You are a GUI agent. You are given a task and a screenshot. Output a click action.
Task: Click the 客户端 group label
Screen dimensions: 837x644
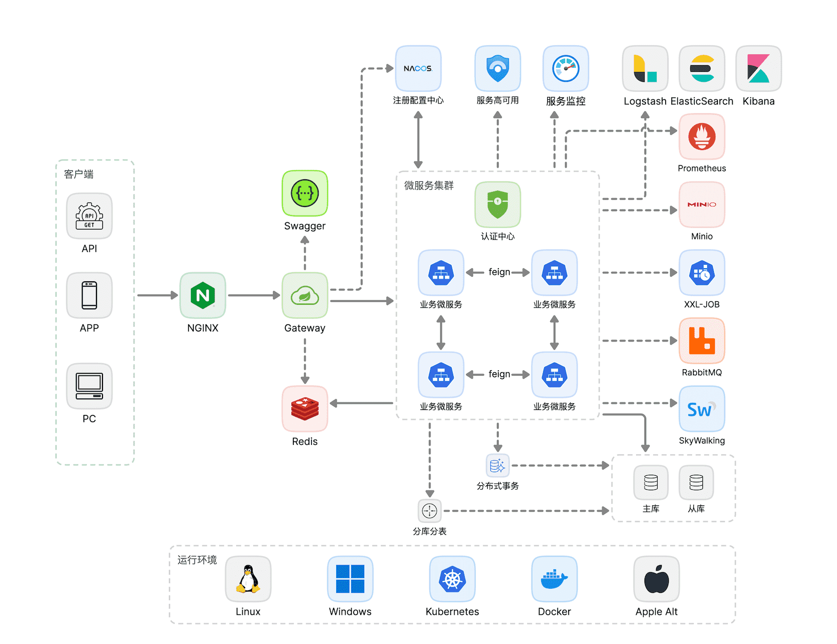click(x=79, y=174)
